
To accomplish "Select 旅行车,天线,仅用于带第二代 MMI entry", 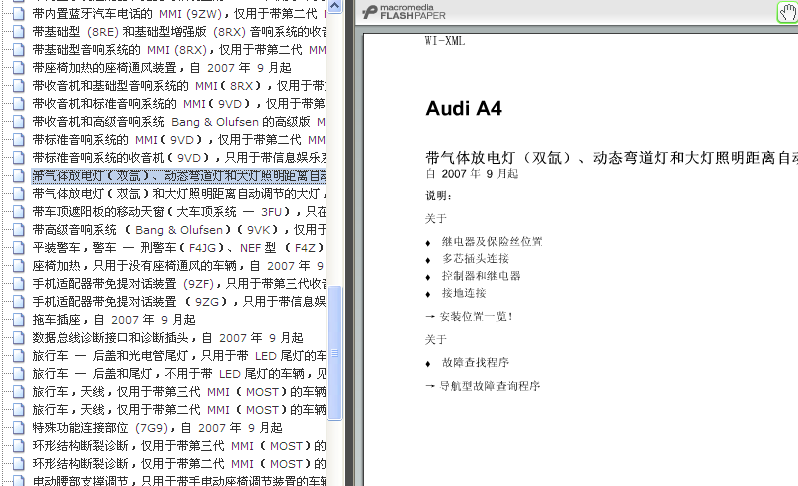I will coord(179,410).
